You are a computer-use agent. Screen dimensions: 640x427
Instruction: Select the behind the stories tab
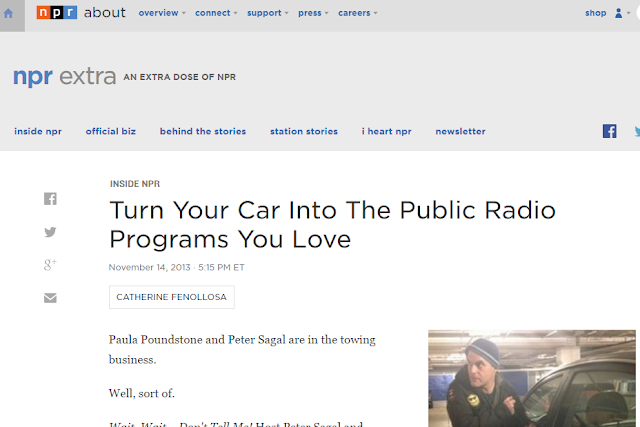[203, 131]
